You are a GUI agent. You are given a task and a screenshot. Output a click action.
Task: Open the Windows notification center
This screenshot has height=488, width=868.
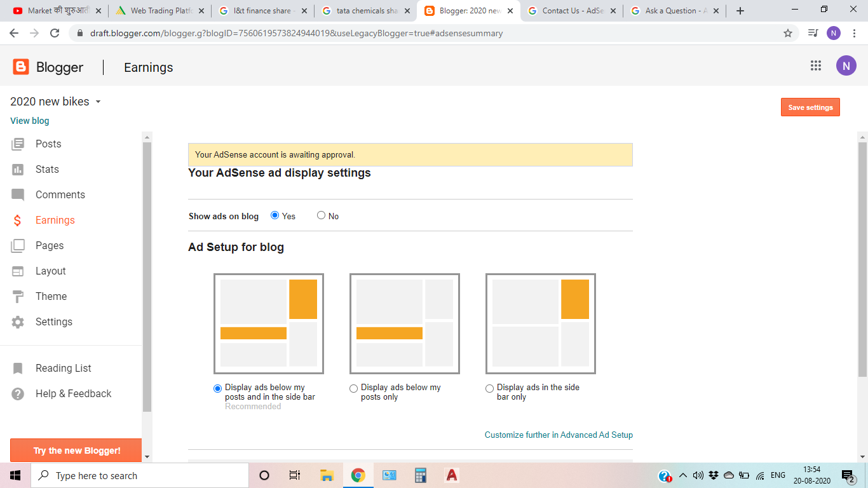point(848,475)
